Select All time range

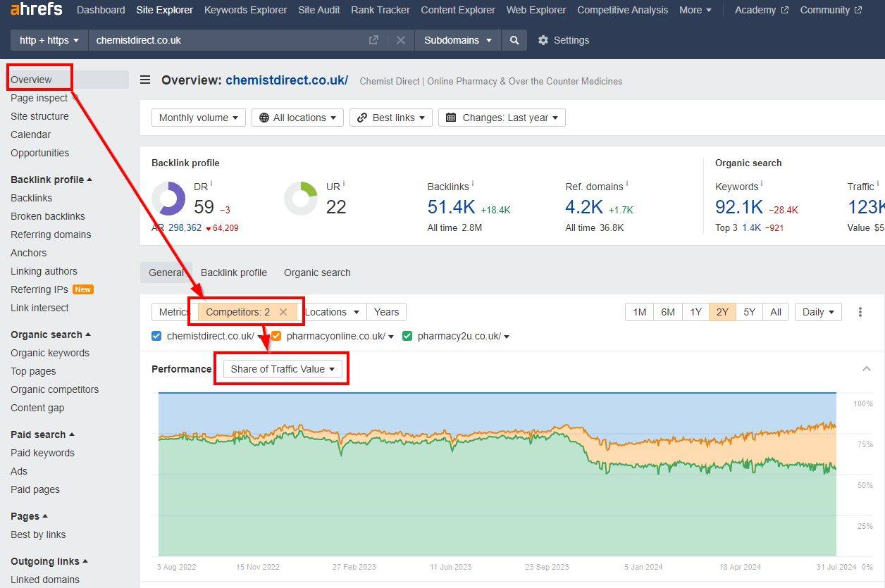[776, 312]
